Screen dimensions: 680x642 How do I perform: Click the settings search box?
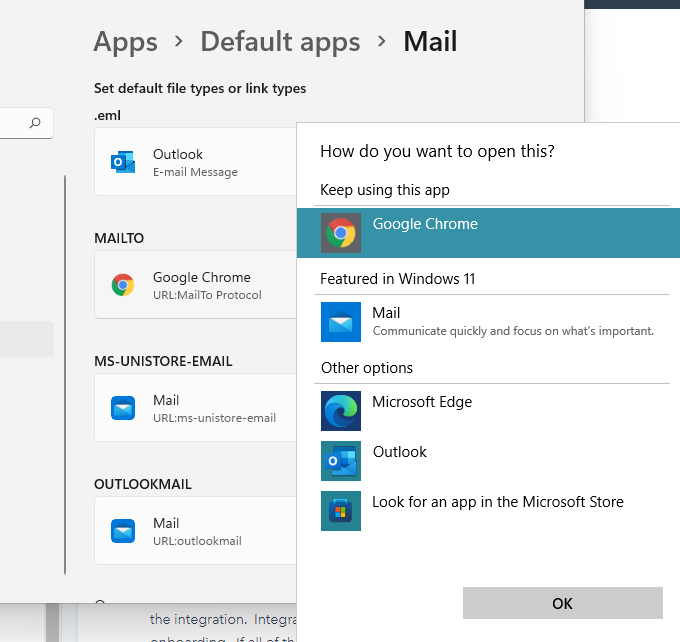tap(26, 123)
